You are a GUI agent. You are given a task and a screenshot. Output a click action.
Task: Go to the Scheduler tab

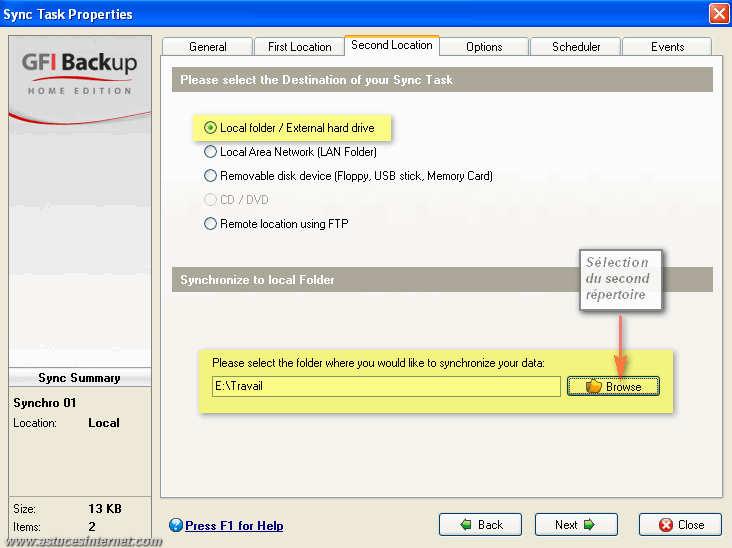(x=576, y=47)
